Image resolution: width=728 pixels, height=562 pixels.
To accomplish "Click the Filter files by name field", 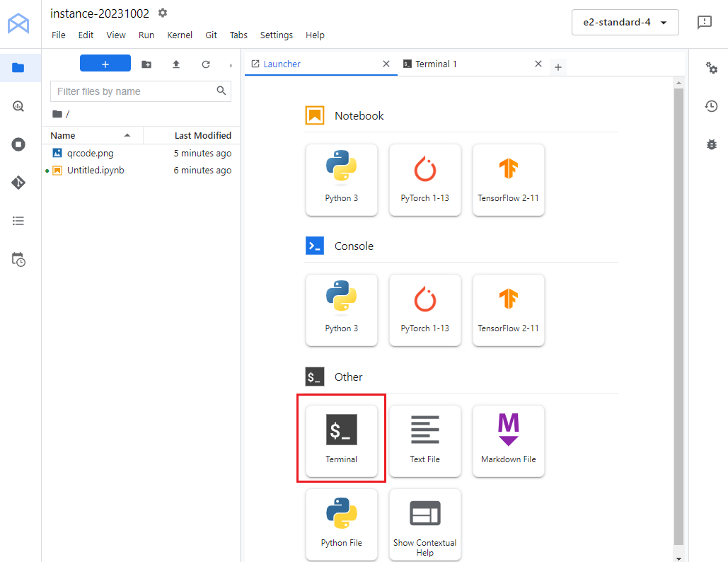I will point(134,91).
